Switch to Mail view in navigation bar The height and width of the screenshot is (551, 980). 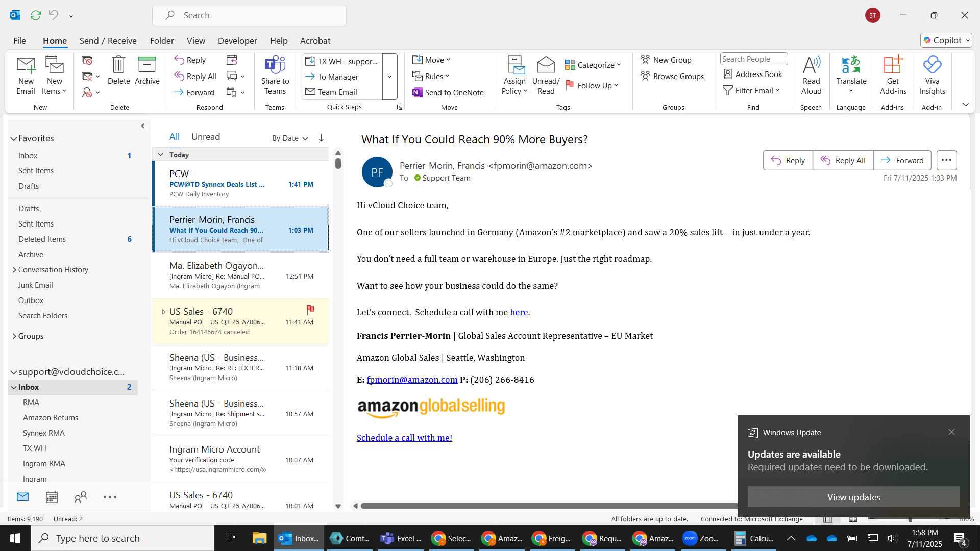22,497
